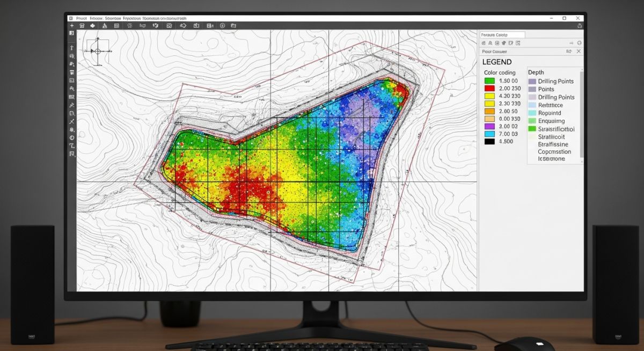Click the application icon in the title bar corner
The image size is (644, 351).
pyautogui.click(x=71, y=18)
